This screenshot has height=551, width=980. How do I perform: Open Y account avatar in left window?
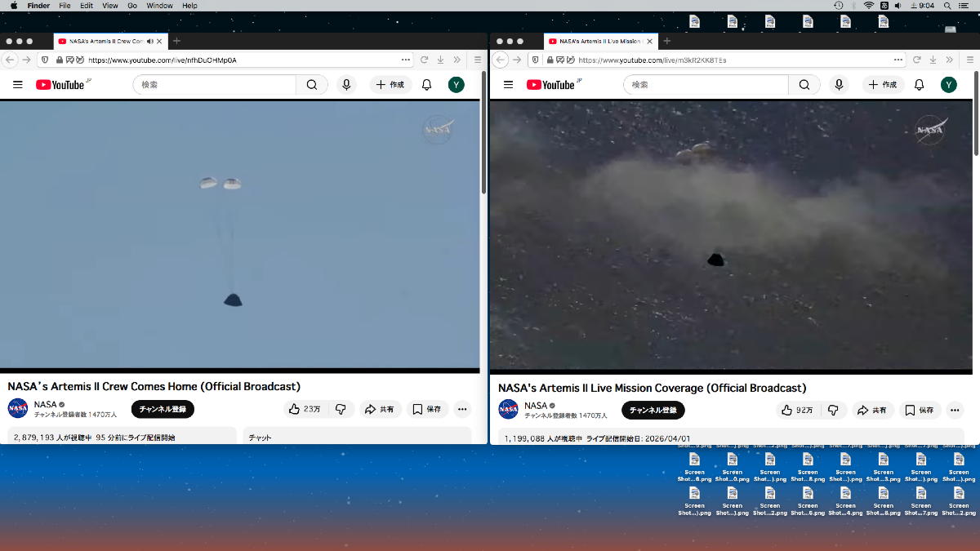coord(457,85)
